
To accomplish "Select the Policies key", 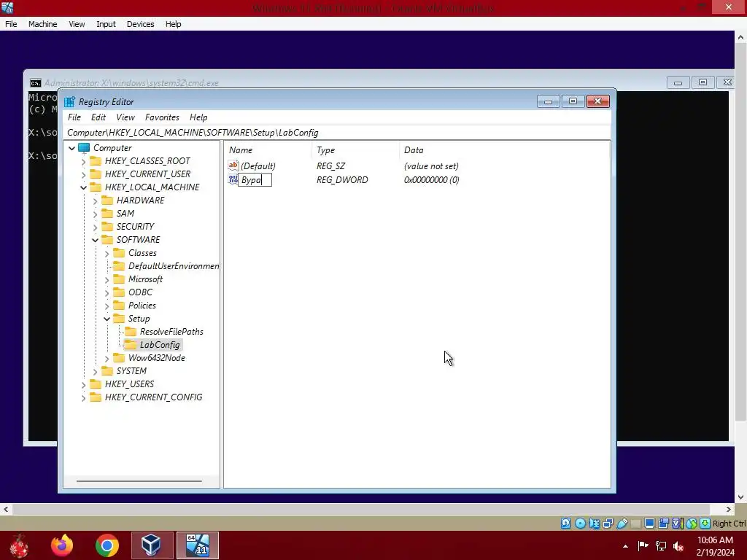I will pyautogui.click(x=142, y=306).
